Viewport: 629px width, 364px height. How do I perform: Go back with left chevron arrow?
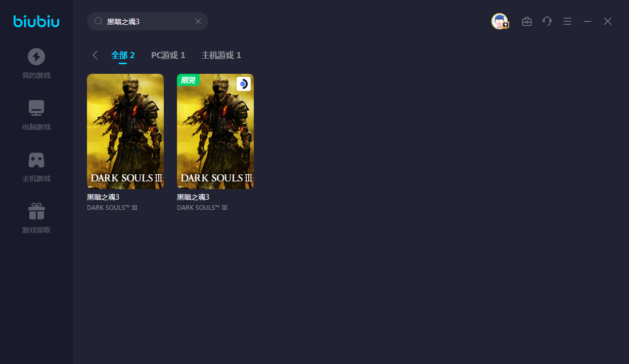pyautogui.click(x=95, y=55)
